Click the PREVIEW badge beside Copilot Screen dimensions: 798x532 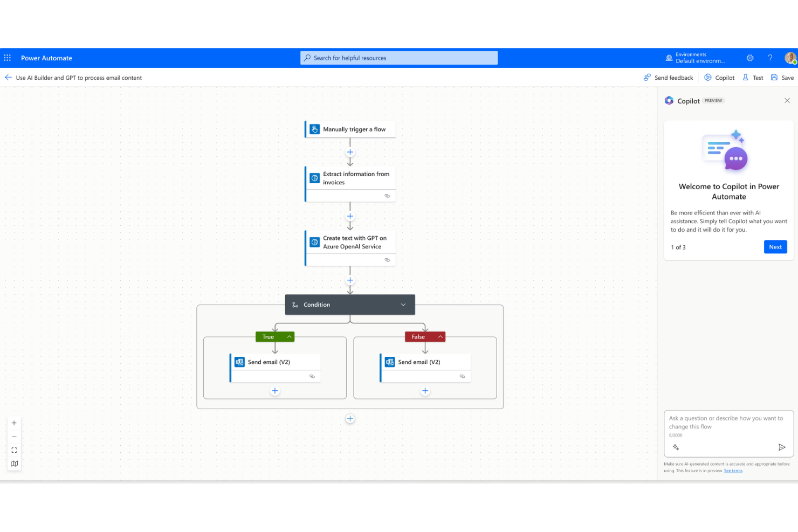(x=713, y=101)
